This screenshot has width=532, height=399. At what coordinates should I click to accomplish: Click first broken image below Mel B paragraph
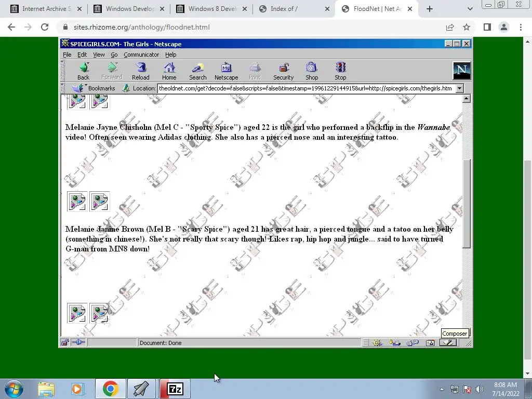tap(77, 313)
